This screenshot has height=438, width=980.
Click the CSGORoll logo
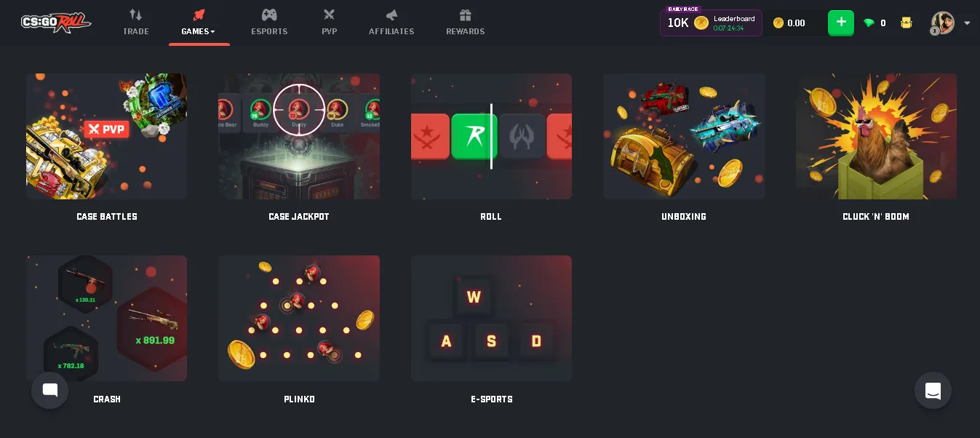56,23
